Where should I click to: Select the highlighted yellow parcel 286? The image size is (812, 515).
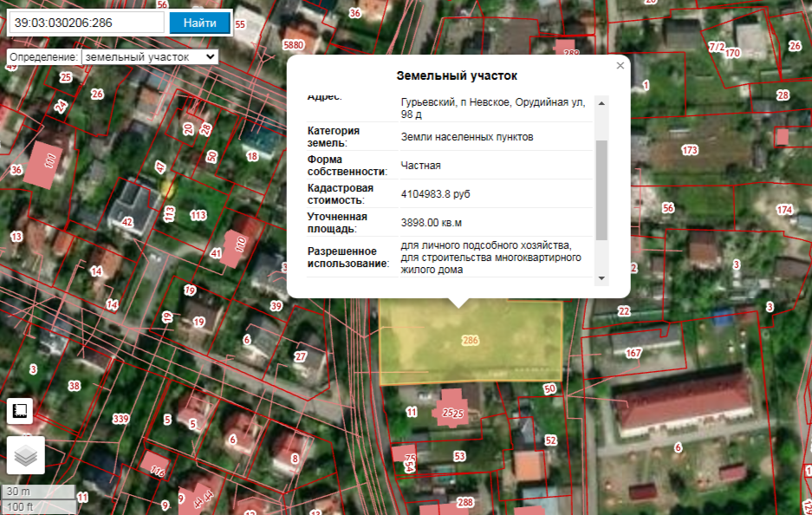click(x=471, y=341)
